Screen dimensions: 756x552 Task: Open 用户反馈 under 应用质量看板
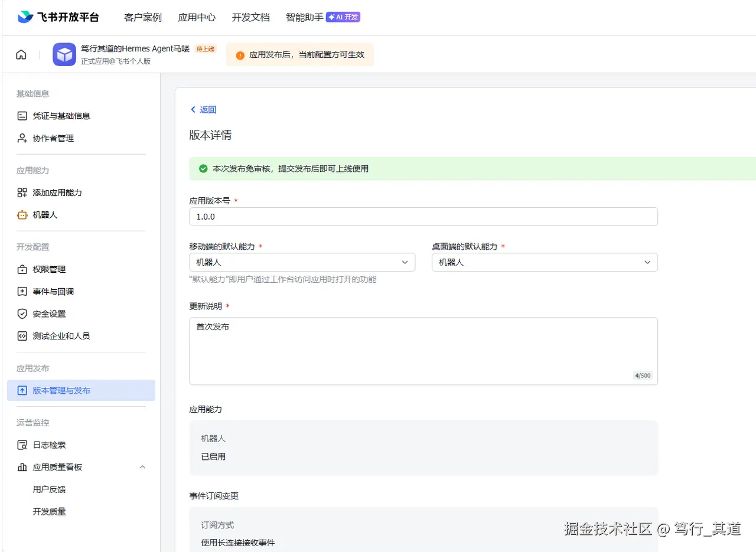click(49, 489)
